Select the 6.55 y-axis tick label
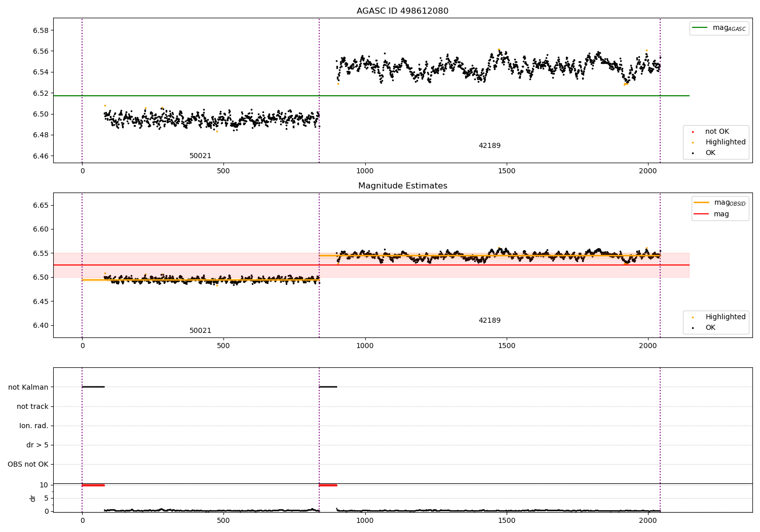 pos(41,253)
